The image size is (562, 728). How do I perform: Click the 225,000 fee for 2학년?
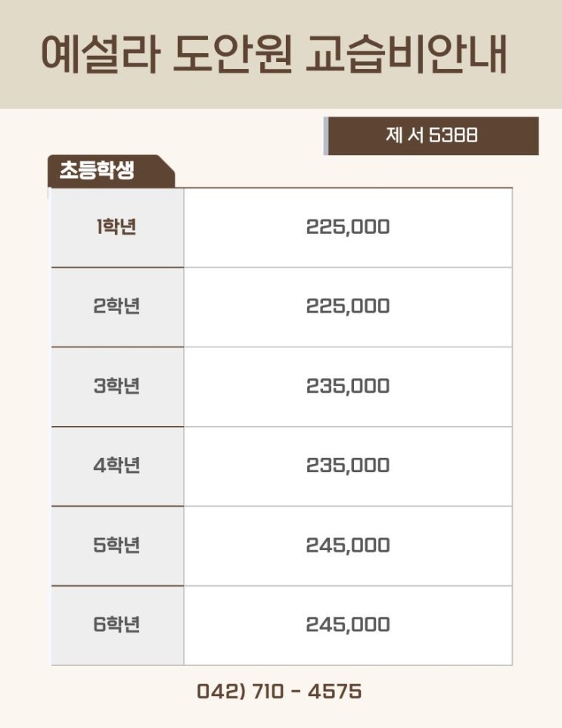(x=348, y=306)
